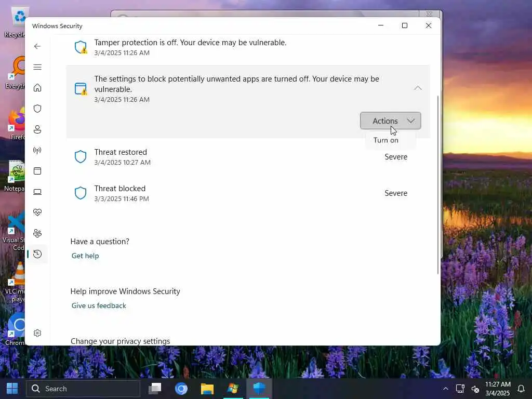Click shield icon beside Threat restored
The height and width of the screenshot is (399, 532).
point(81,157)
